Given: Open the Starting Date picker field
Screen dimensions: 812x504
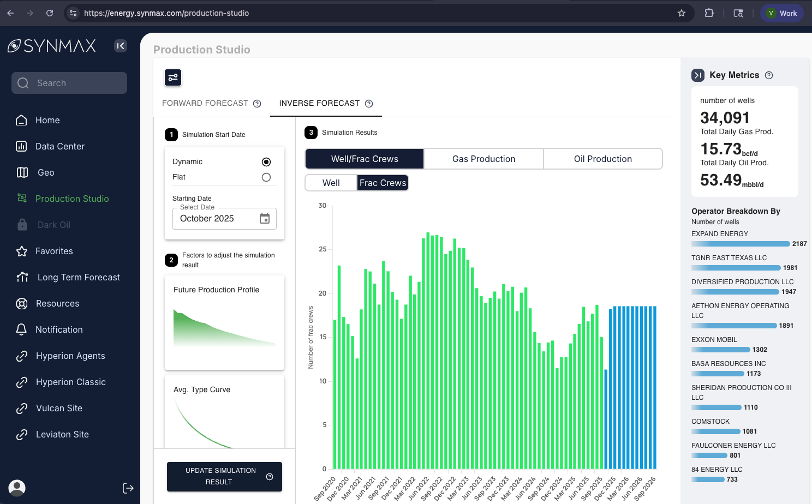Looking at the screenshot, I should coord(217,219).
